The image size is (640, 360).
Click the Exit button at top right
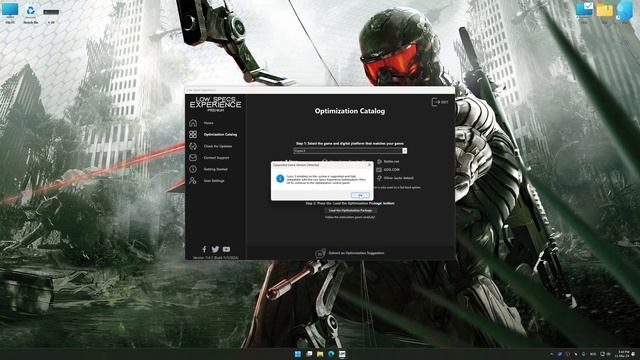pyautogui.click(x=440, y=102)
